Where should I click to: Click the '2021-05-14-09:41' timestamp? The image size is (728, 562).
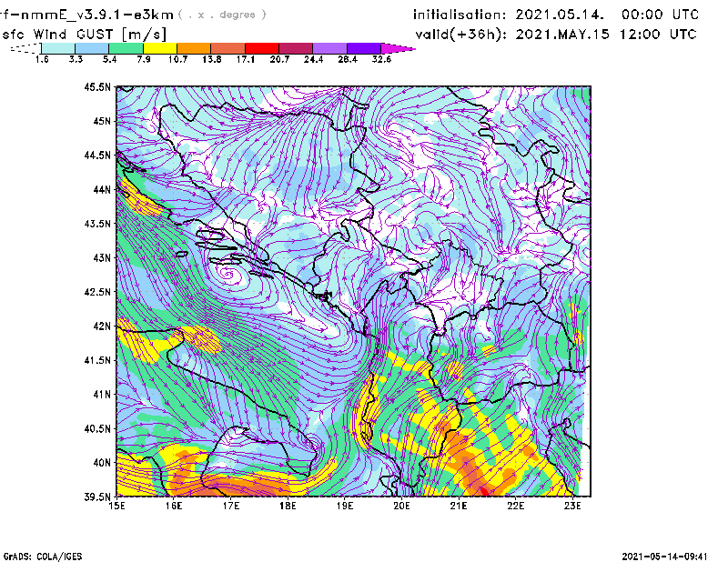pyautogui.click(x=664, y=557)
